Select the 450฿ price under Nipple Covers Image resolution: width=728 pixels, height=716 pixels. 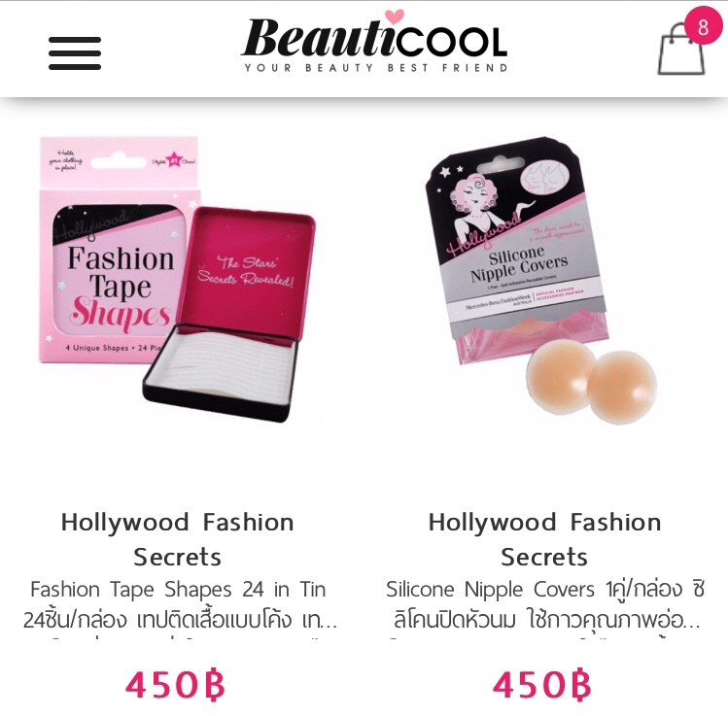click(x=541, y=685)
